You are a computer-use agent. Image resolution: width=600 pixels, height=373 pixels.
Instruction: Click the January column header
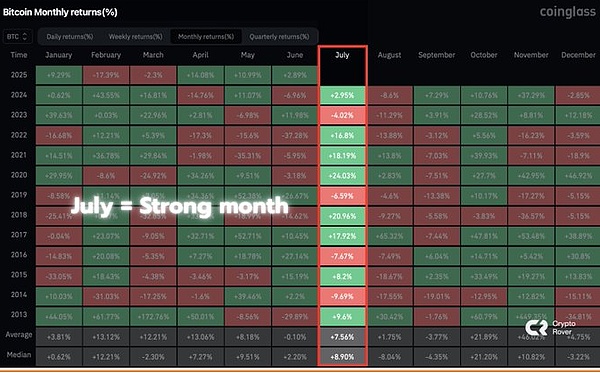[x=59, y=55]
